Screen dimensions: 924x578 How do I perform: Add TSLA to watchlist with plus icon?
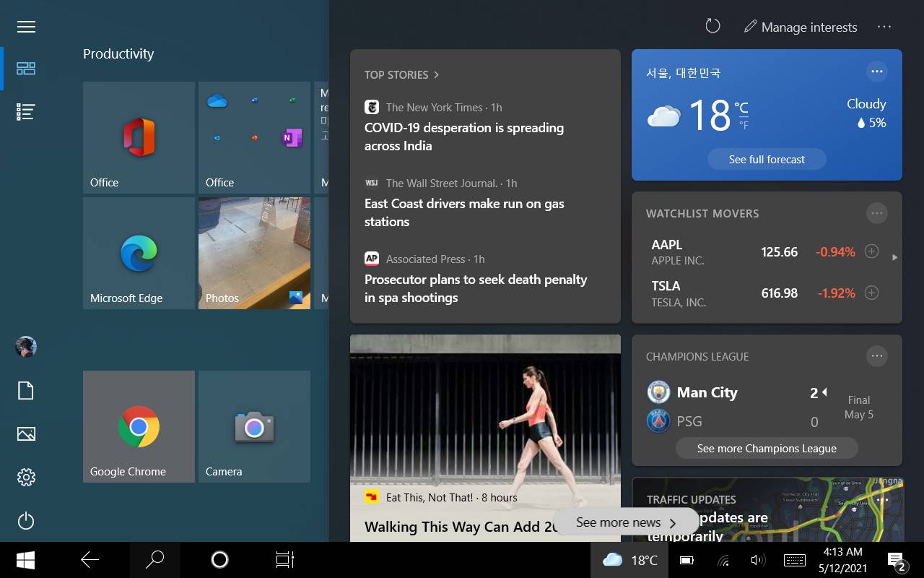pos(871,293)
